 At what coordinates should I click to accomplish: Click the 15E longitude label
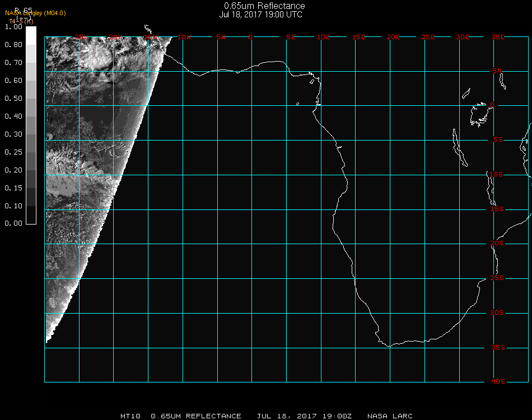pyautogui.click(x=358, y=37)
